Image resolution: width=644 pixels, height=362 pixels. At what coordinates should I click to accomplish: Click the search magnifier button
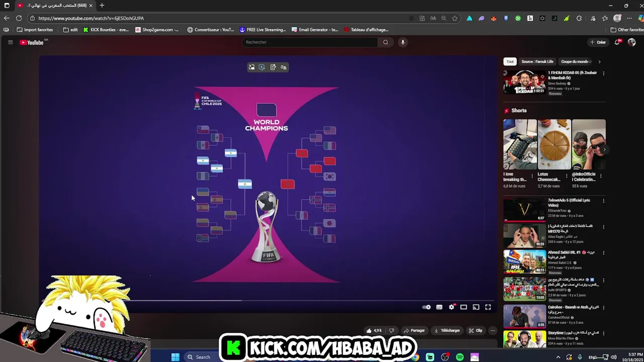point(385,42)
